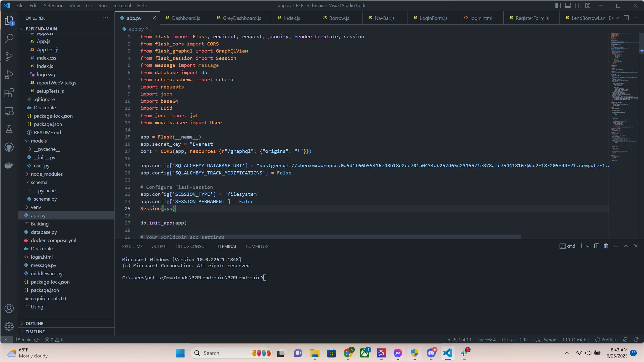Collapse the P2PLEND-MAIN root tree
The height and width of the screenshot is (362, 644).
coord(21,28)
